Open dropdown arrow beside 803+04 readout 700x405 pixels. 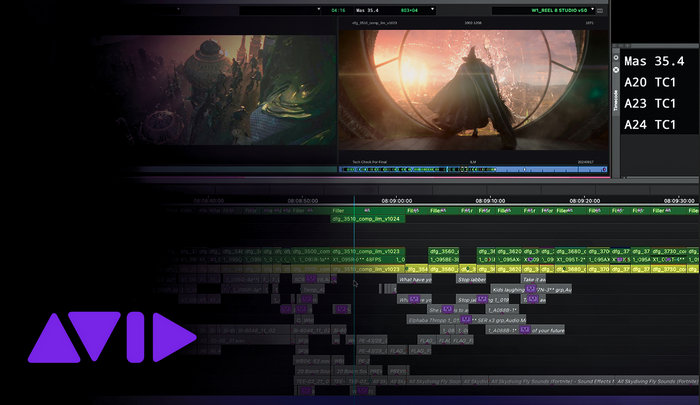432,9
